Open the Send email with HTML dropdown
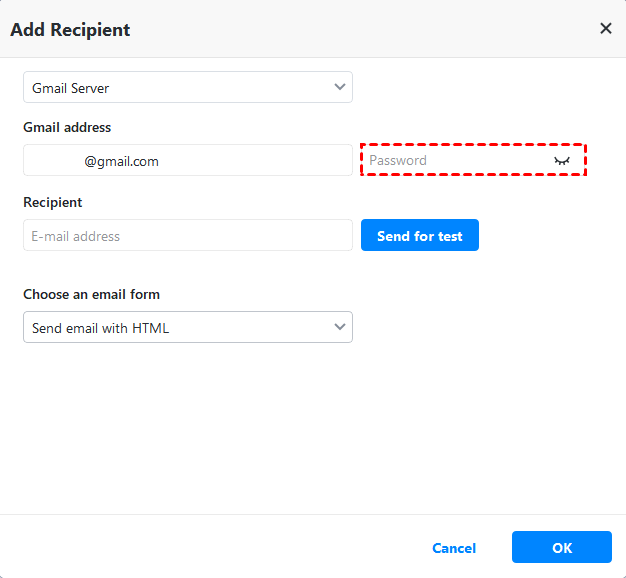 coord(187,328)
